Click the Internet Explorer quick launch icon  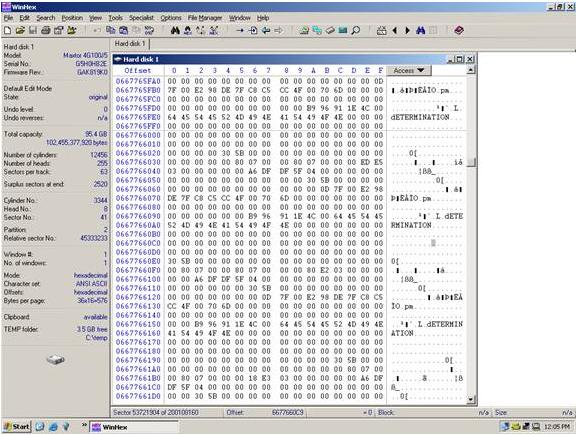(53, 427)
